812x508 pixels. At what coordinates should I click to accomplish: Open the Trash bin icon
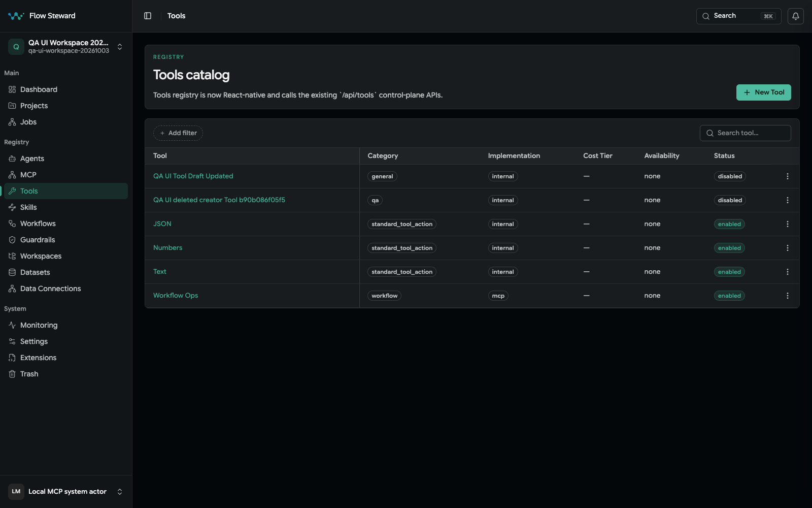coord(12,374)
